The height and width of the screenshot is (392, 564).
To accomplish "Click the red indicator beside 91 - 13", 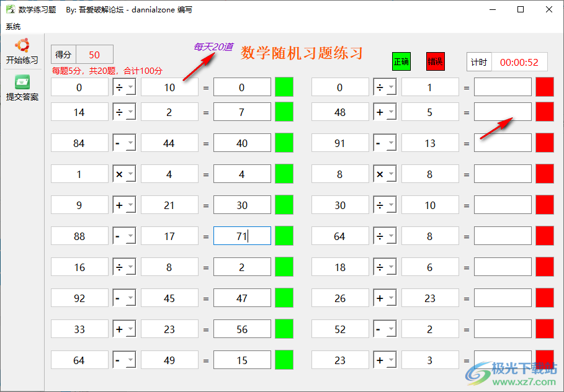I will click(x=544, y=143).
